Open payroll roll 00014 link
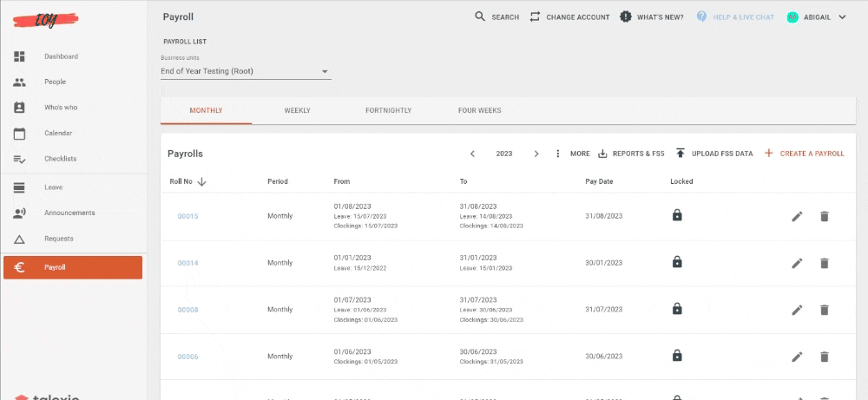 [187, 264]
